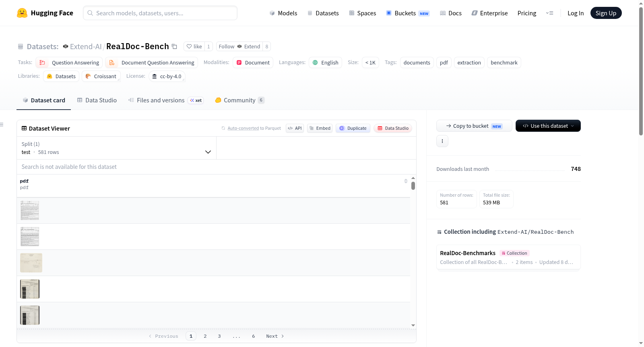This screenshot has height=347, width=644.
Task: Click Next page in pagination
Action: 275,336
